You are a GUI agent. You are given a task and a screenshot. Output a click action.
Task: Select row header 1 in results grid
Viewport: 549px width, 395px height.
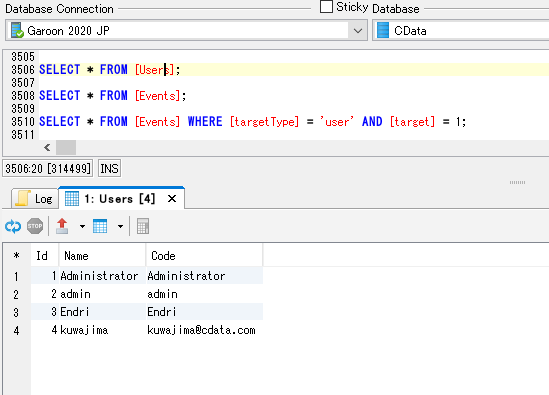[16, 276]
